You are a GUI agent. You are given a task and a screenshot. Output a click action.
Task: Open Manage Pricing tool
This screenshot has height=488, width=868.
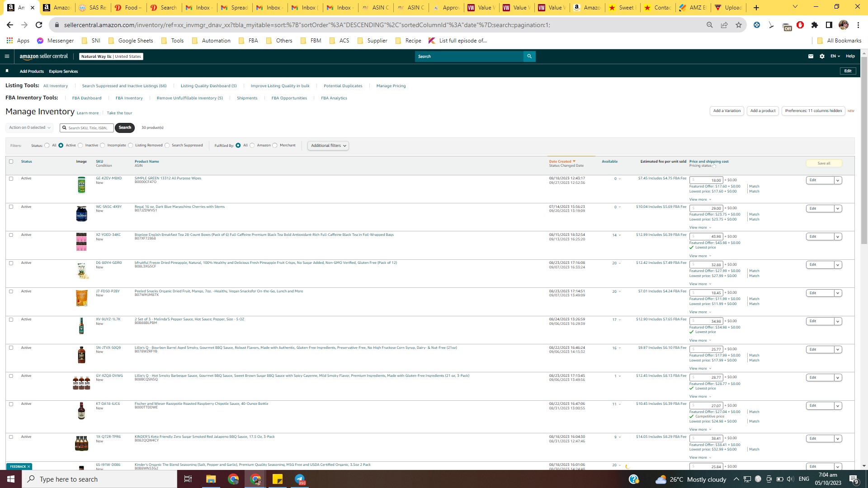(391, 86)
